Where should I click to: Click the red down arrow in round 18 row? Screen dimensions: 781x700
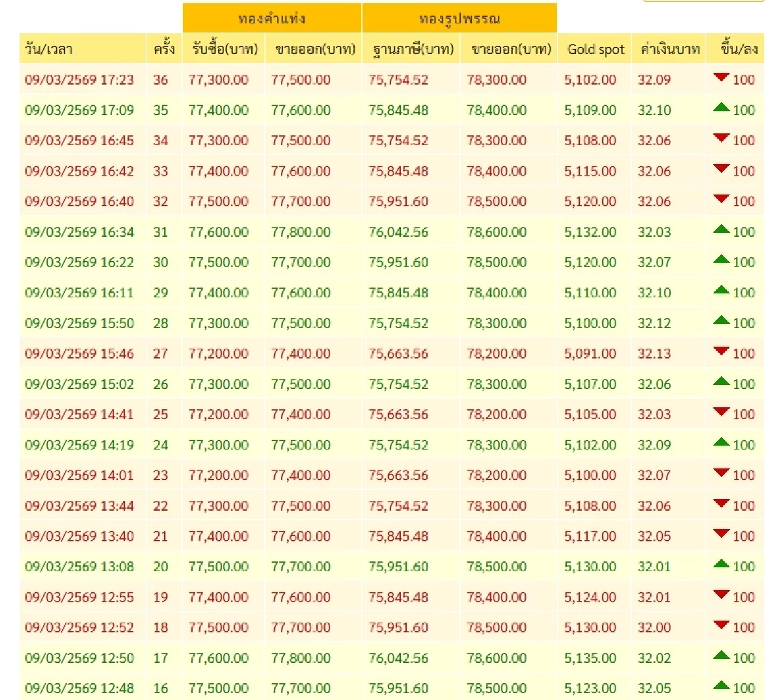tap(720, 625)
